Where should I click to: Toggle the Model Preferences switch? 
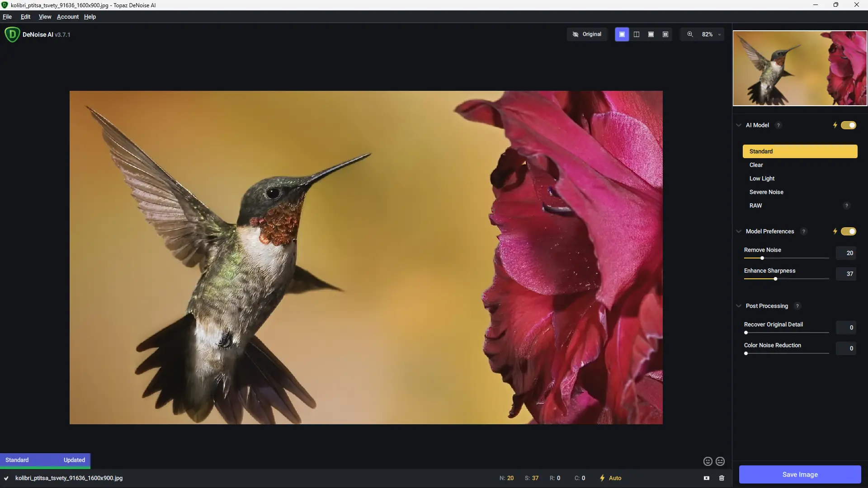(849, 231)
